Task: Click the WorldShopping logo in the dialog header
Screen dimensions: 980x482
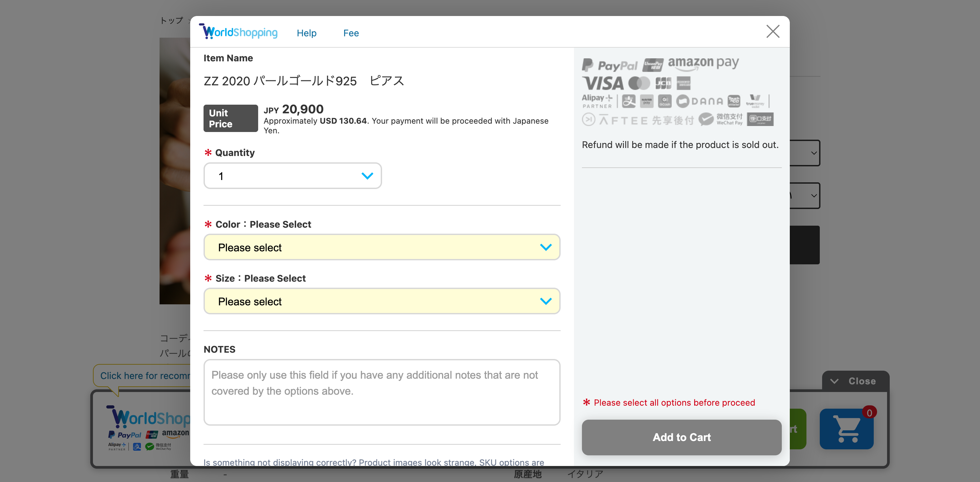Action: click(x=238, y=32)
